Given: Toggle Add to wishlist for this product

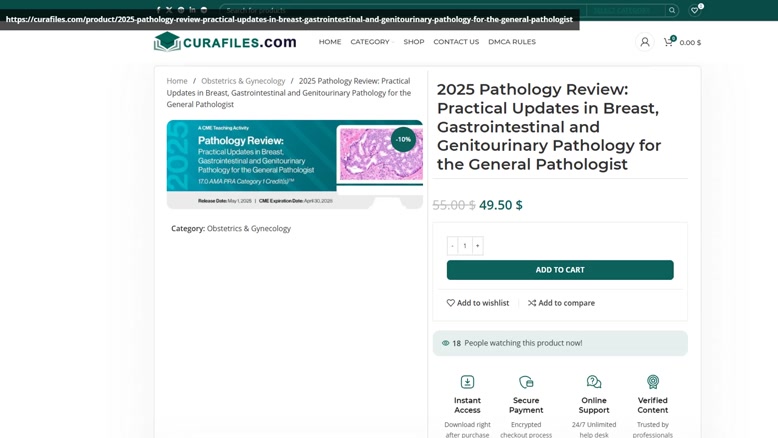Looking at the screenshot, I should [478, 303].
